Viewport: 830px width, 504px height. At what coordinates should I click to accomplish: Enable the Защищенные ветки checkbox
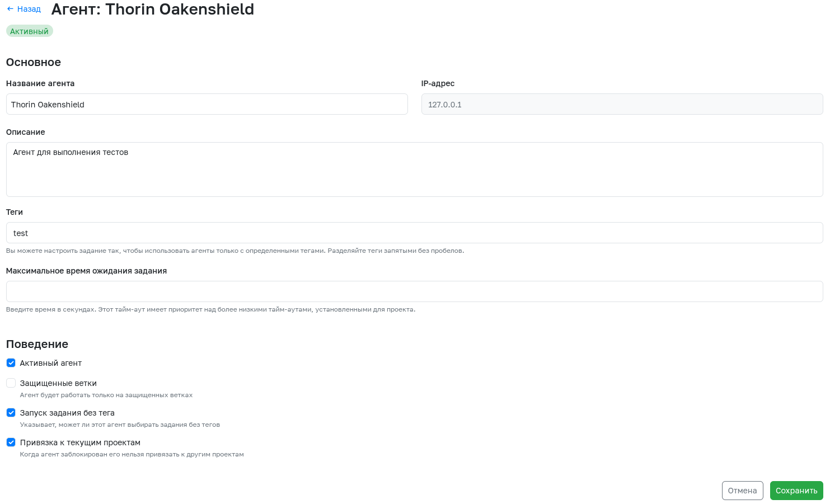11,383
